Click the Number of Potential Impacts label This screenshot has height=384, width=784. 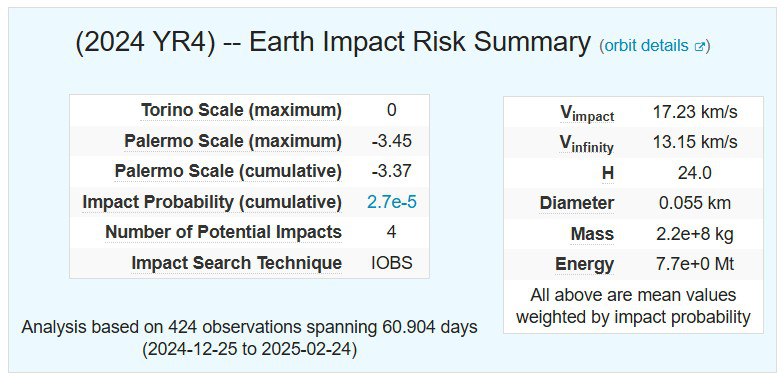click(x=224, y=232)
